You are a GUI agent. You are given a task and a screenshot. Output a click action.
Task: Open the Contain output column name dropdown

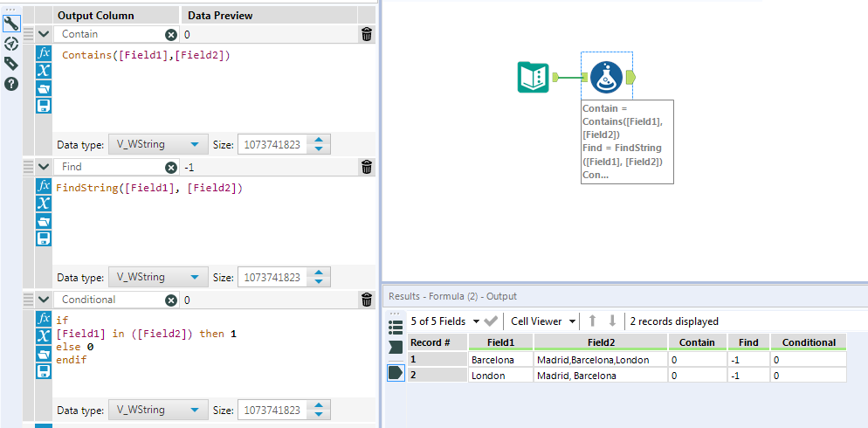coord(115,34)
